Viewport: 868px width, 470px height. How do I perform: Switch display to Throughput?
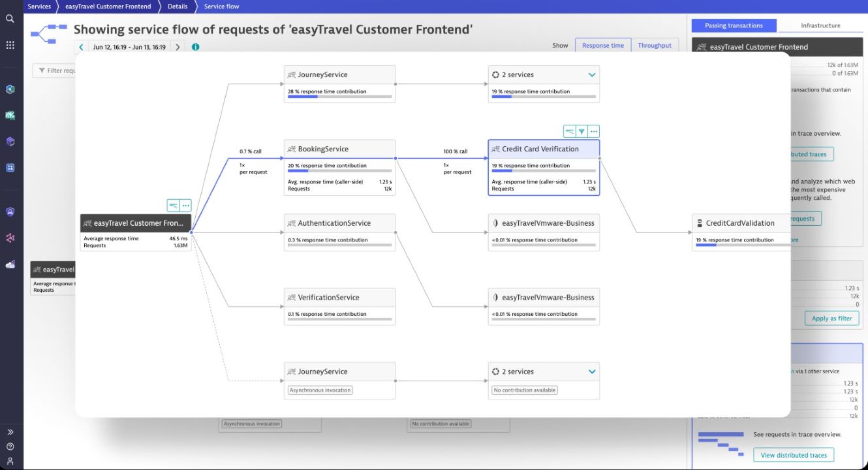655,46
